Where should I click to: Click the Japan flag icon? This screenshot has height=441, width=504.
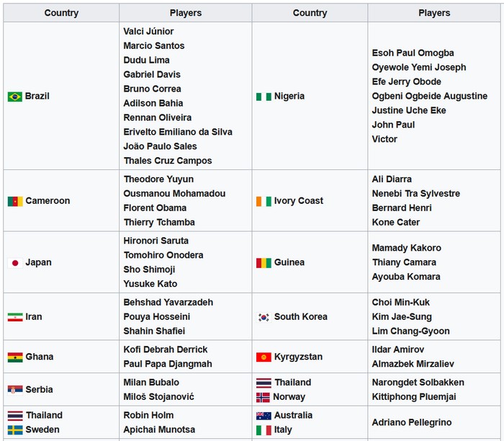tap(15, 263)
